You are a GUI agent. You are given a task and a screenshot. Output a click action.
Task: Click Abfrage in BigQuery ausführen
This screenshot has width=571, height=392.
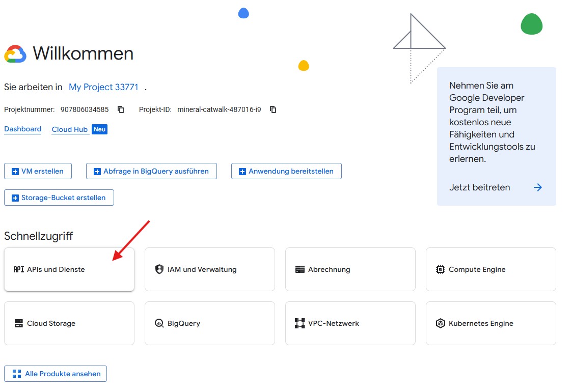pos(151,171)
